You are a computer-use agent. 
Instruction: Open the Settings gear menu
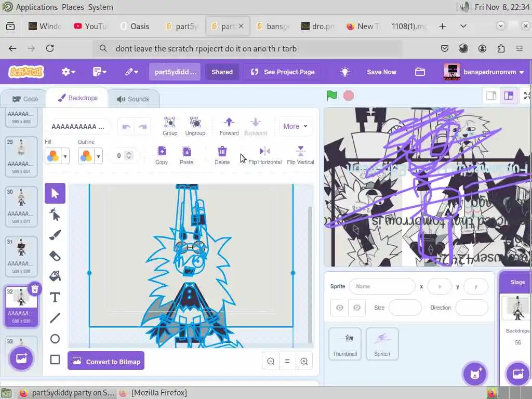click(x=68, y=72)
